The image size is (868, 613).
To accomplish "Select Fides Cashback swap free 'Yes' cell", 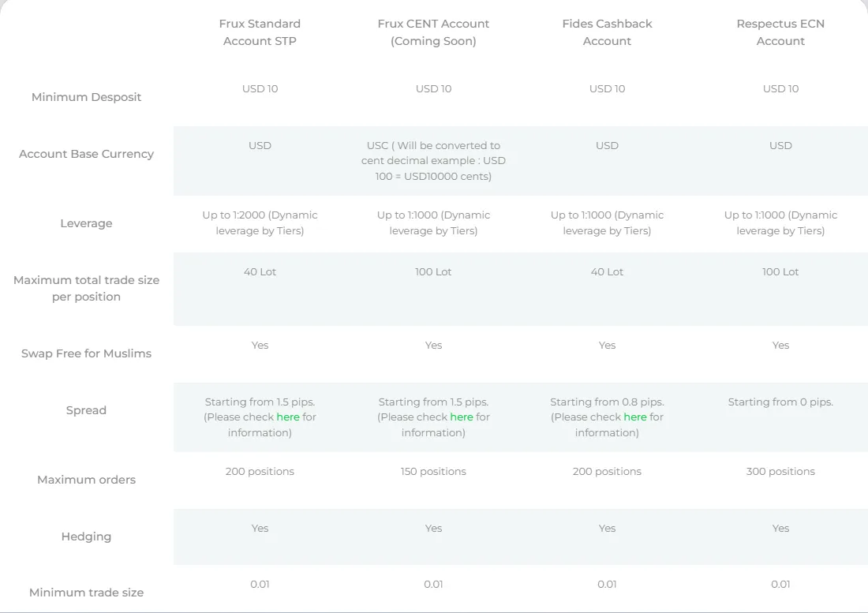I will click(608, 346).
